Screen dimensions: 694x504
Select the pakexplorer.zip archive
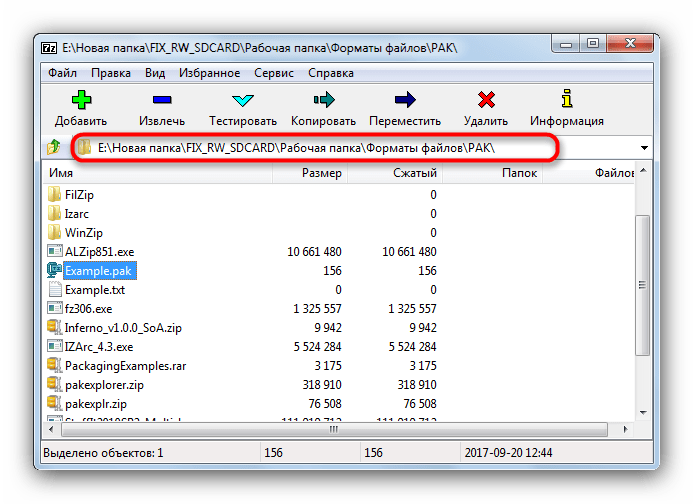click(106, 383)
